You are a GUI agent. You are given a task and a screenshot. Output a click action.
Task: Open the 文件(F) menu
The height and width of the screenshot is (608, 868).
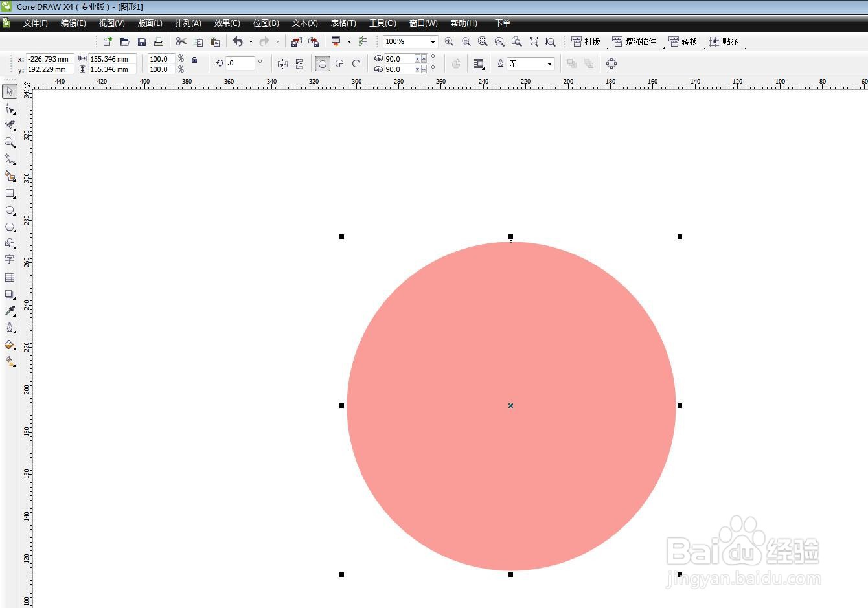tap(35, 23)
